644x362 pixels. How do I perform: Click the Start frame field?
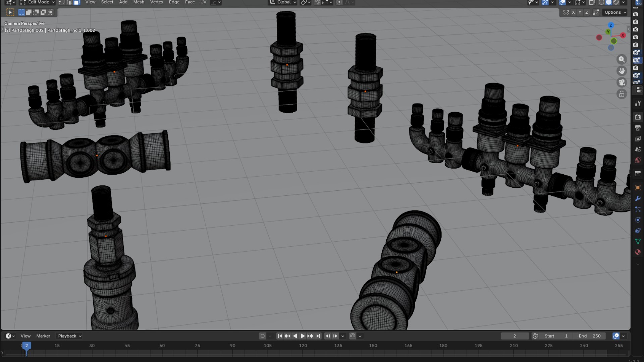[x=556, y=336]
